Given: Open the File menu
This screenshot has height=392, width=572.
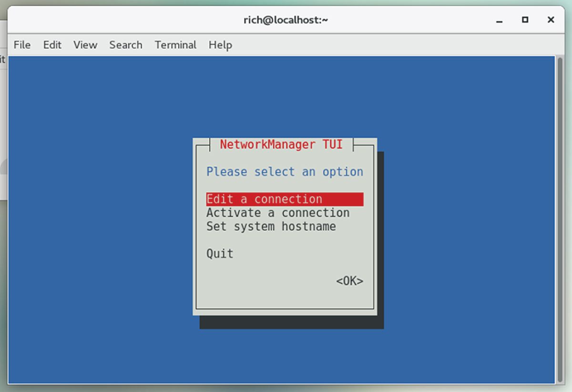Looking at the screenshot, I should 22,45.
